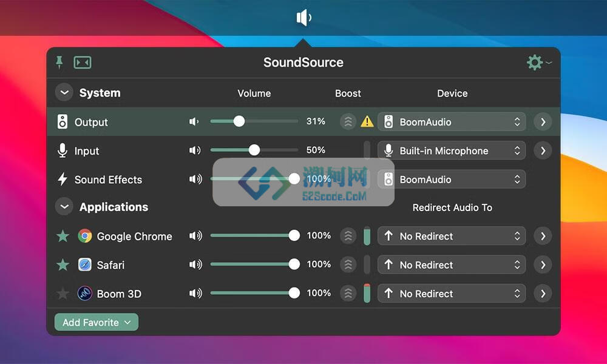Open Safari No Redirect dropdown
The width and height of the screenshot is (607, 364).
452,265
